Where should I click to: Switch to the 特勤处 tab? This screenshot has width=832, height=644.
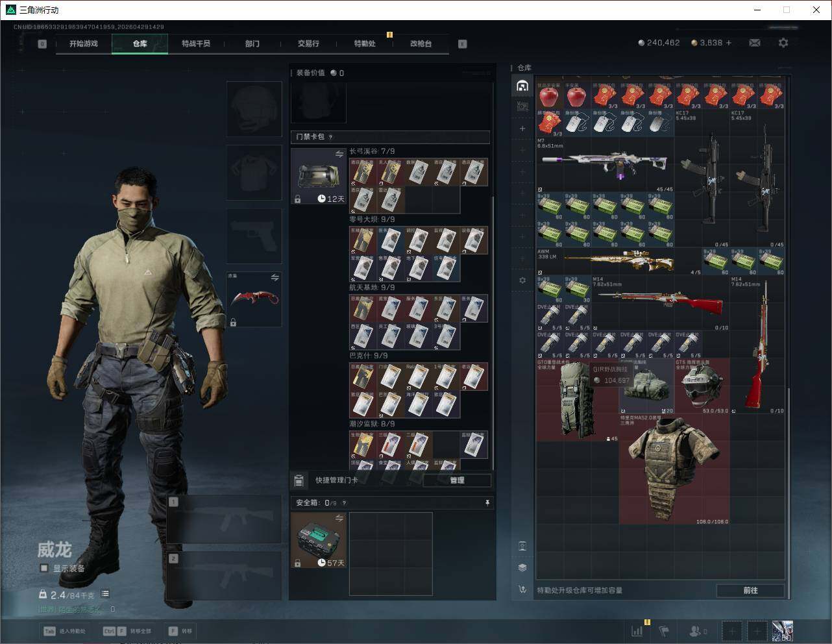pyautogui.click(x=365, y=43)
